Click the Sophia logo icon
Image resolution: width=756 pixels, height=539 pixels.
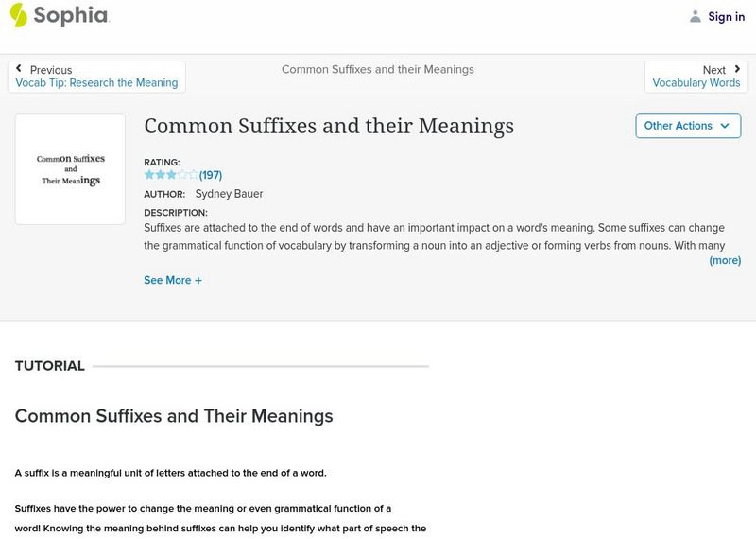(18, 15)
